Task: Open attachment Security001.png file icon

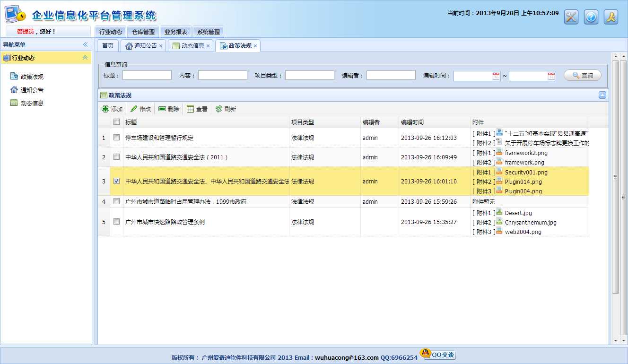Action: [499, 172]
